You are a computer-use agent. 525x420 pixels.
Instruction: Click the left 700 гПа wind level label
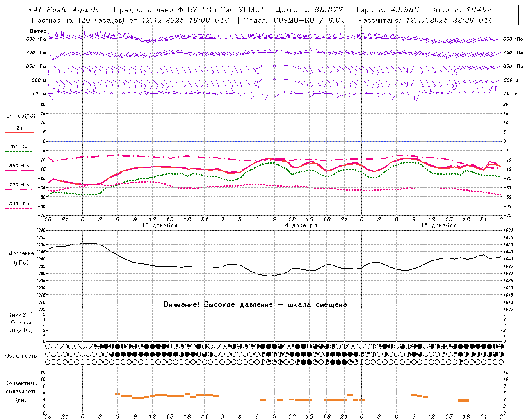pos(36,52)
